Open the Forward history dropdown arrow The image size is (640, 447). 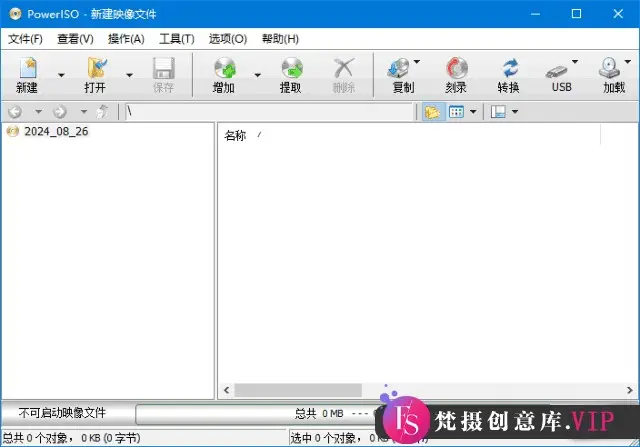pos(84,111)
